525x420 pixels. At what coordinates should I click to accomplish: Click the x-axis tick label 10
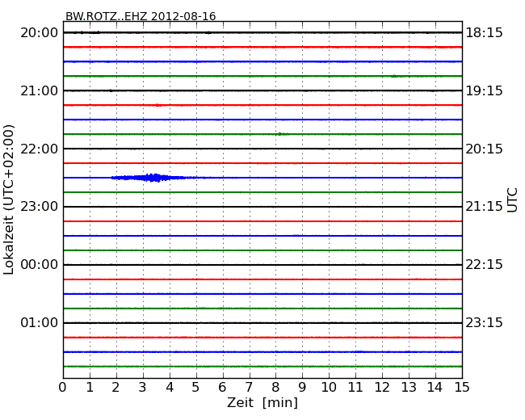coord(329,387)
